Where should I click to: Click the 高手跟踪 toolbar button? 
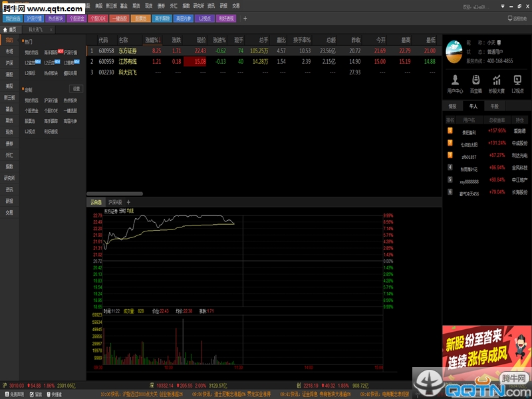pyautogui.click(x=162, y=19)
